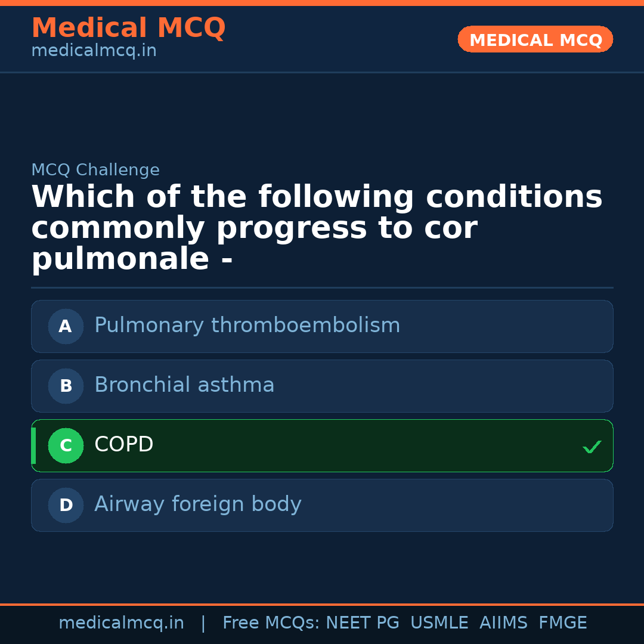Click the green checkmark on option C
This screenshot has height=644, width=644.
(x=592, y=446)
